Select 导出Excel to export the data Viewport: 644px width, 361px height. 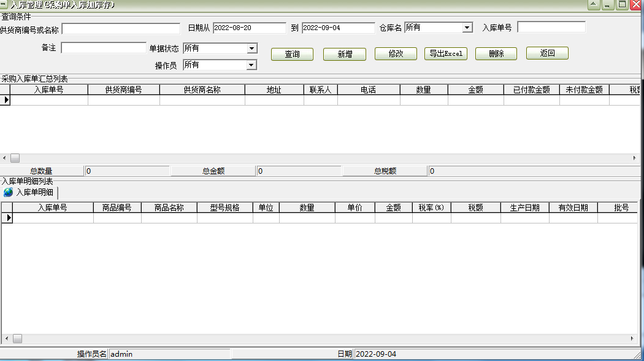(445, 53)
